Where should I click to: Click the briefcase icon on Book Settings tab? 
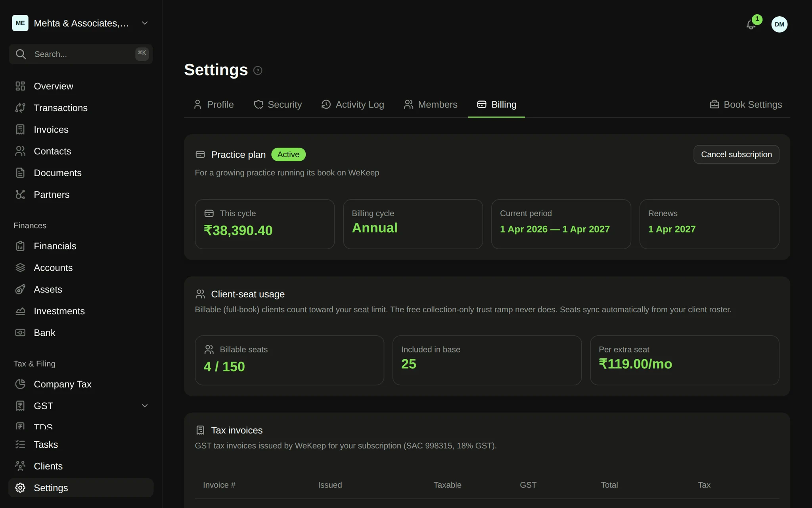pos(714,104)
